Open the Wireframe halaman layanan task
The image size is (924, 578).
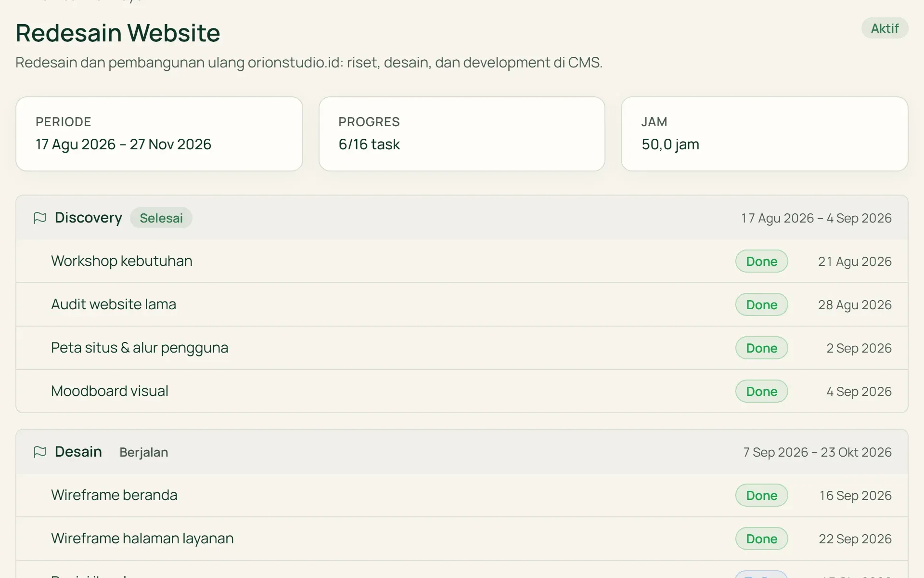(x=462, y=539)
